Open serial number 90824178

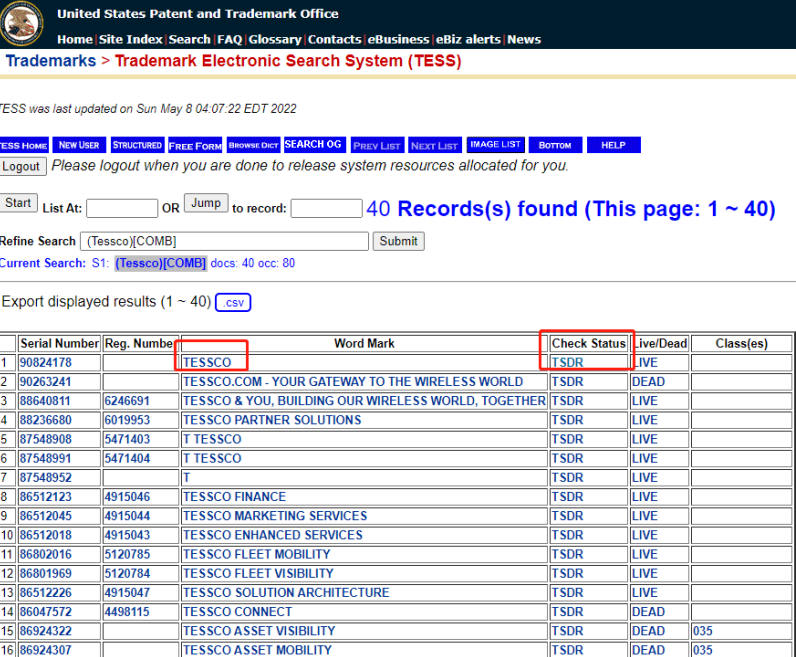tap(46, 363)
